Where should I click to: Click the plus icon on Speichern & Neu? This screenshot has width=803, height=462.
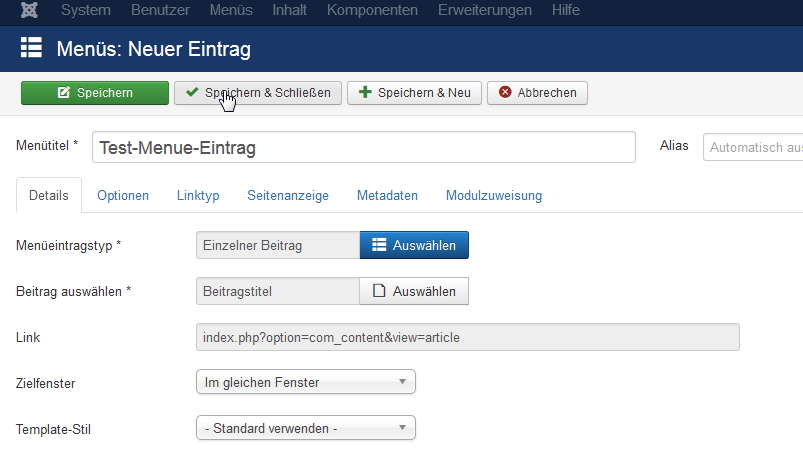click(x=365, y=92)
